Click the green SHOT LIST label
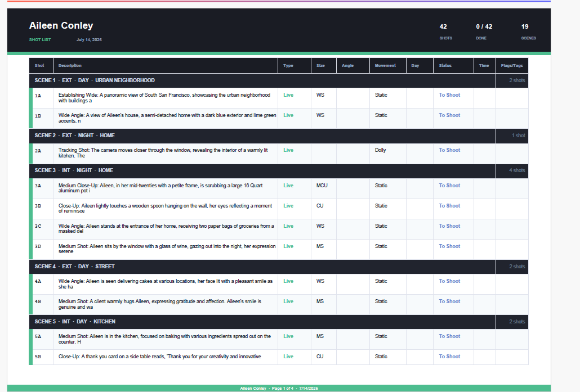 point(40,39)
